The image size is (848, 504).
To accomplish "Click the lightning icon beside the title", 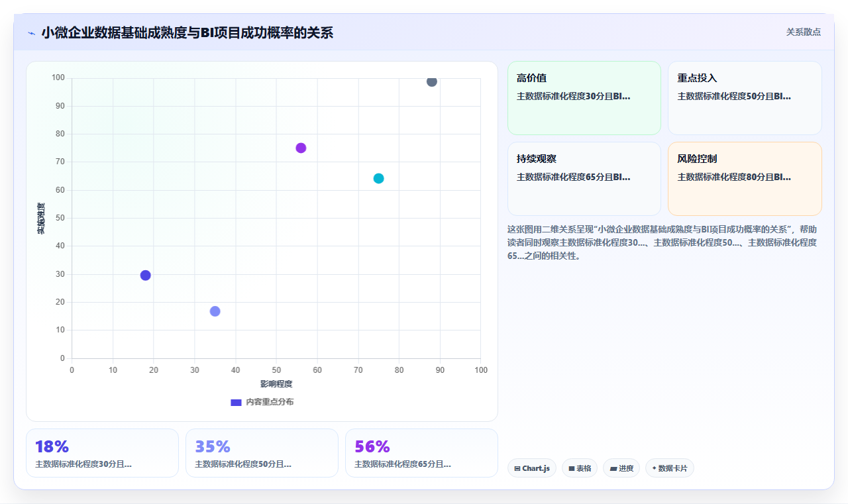I will point(31,33).
